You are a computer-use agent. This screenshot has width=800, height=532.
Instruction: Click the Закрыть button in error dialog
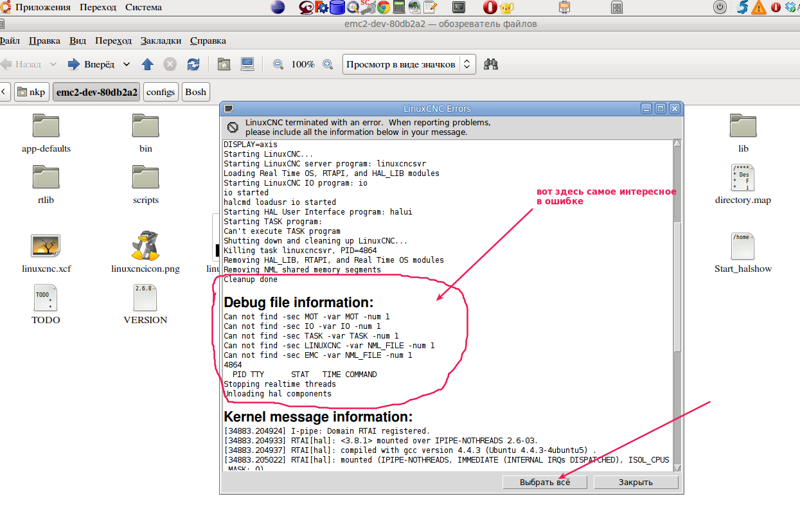(x=636, y=482)
